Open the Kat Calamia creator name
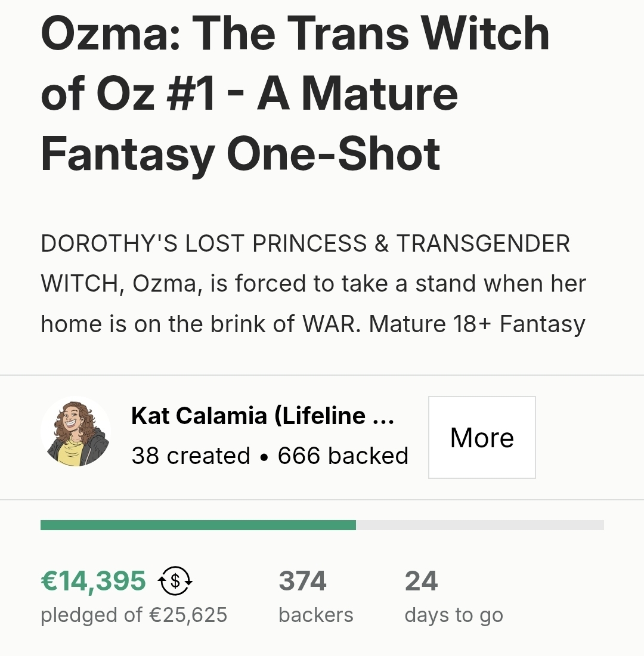This screenshot has width=644, height=656. [262, 416]
